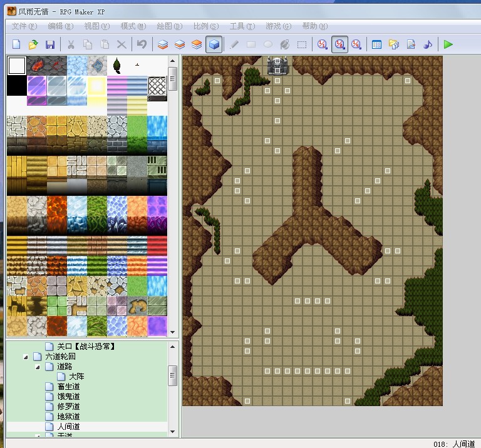Open the 绘图(D) menu

pos(169,26)
